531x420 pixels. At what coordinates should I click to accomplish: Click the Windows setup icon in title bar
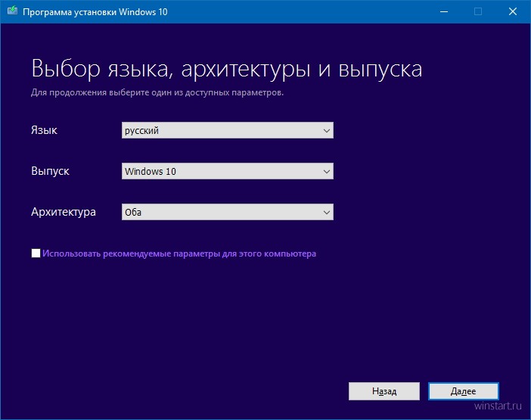(11, 11)
